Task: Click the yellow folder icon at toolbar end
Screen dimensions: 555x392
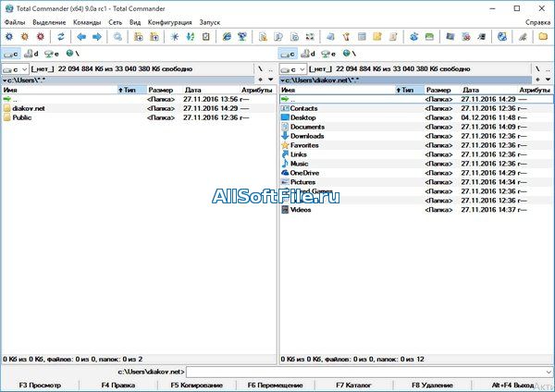Action: click(x=544, y=37)
